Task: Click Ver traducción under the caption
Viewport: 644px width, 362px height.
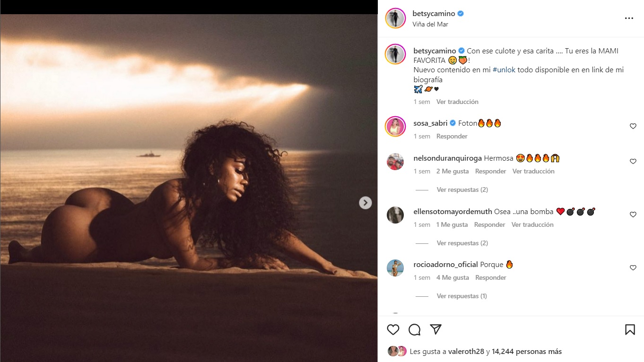Action: [x=457, y=102]
